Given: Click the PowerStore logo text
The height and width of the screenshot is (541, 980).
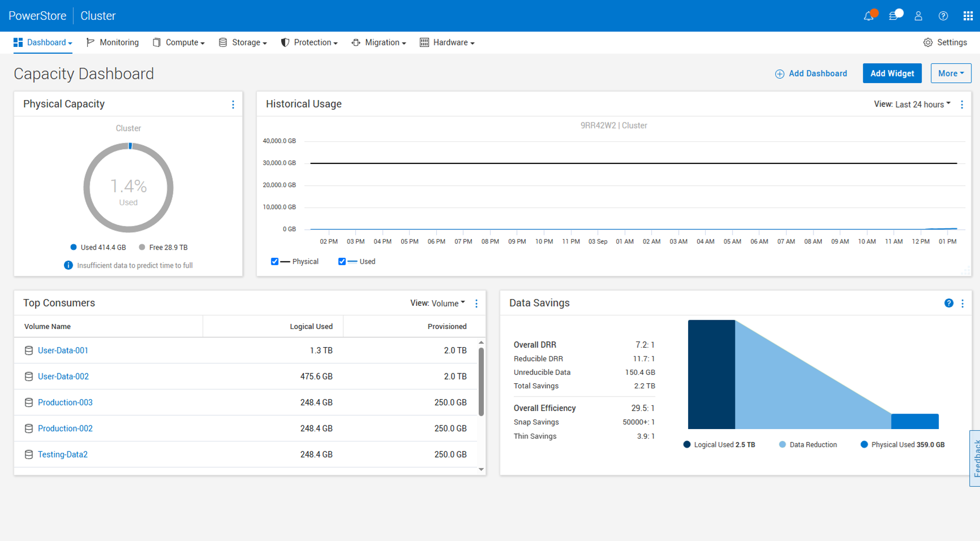Looking at the screenshot, I should pyautogui.click(x=37, y=15).
